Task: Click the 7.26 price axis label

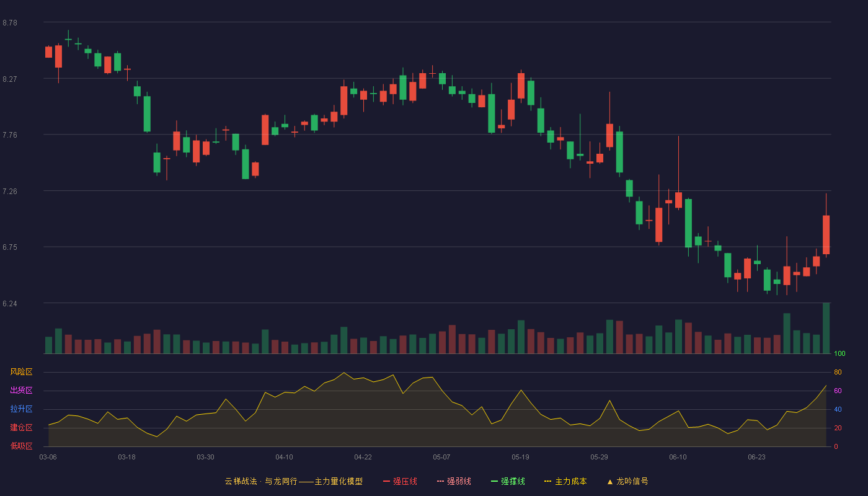Action: [10, 192]
